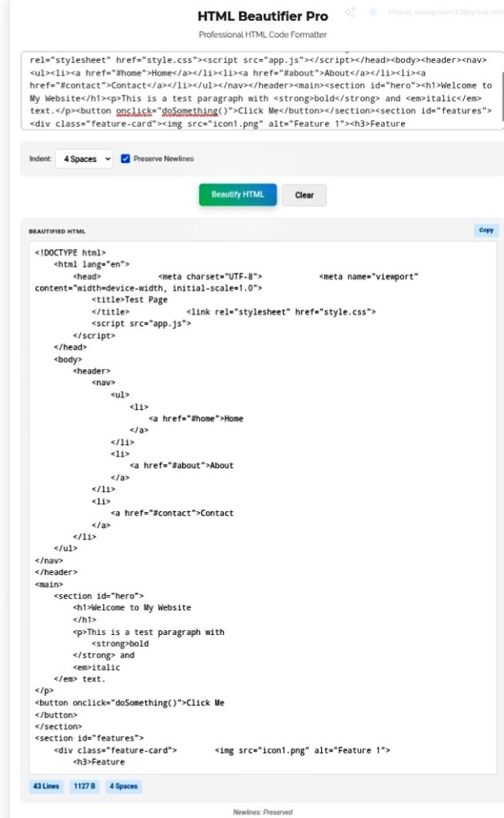Click the Beautify HTML button
Screen dimensions: 504x818
pyautogui.click(x=237, y=195)
